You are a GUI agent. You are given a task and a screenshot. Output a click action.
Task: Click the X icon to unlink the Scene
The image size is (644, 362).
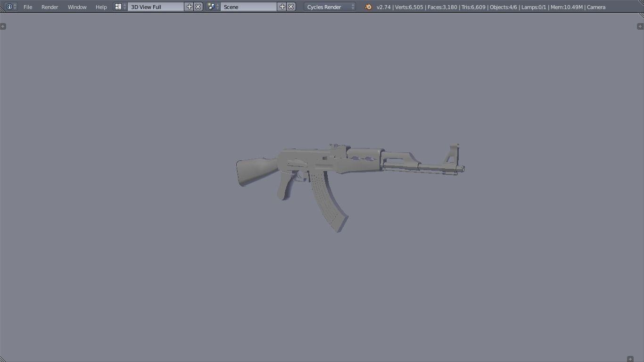pos(291,7)
